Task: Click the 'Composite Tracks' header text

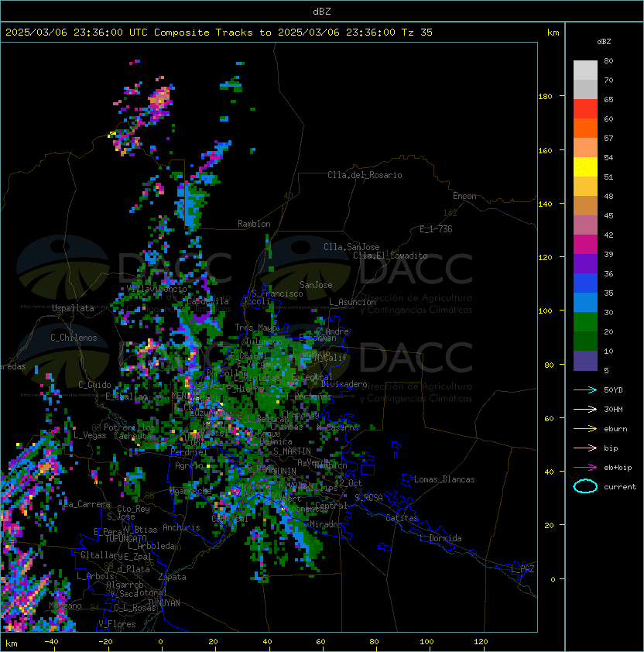Action: click(204, 33)
